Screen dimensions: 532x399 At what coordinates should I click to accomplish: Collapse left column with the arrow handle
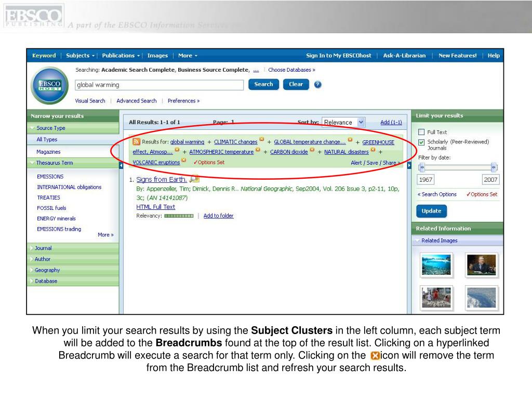point(121,165)
